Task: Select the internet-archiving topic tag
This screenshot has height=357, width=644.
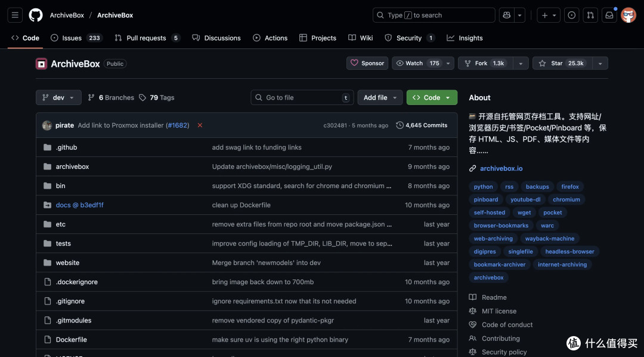Action: (562, 264)
